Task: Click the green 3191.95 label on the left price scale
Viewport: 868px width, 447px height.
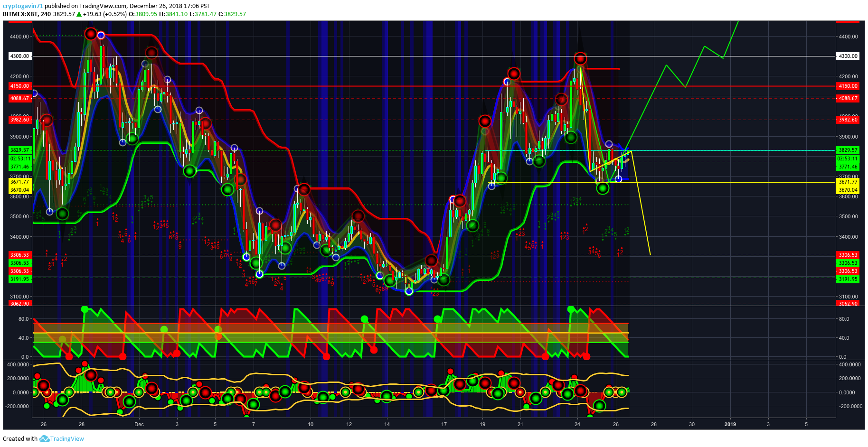Action: (x=20, y=279)
